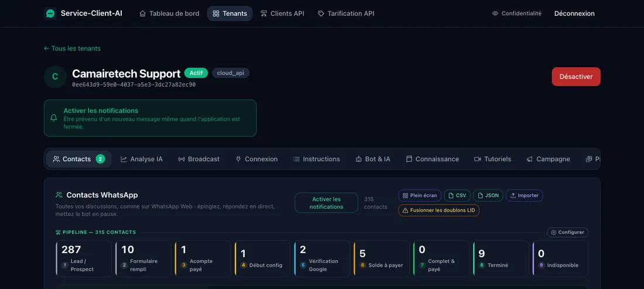644x289 pixels.
Task: Select the Début config pipeline card
Action: tap(262, 259)
